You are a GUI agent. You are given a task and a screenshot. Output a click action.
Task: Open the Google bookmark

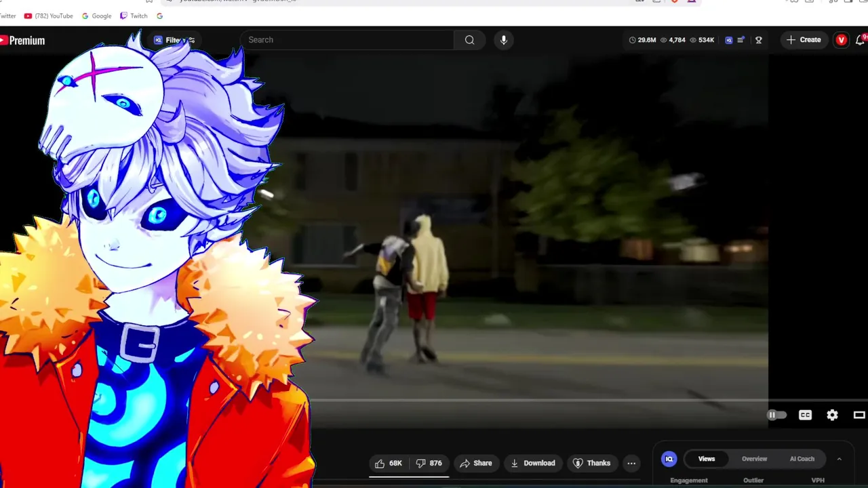[96, 16]
